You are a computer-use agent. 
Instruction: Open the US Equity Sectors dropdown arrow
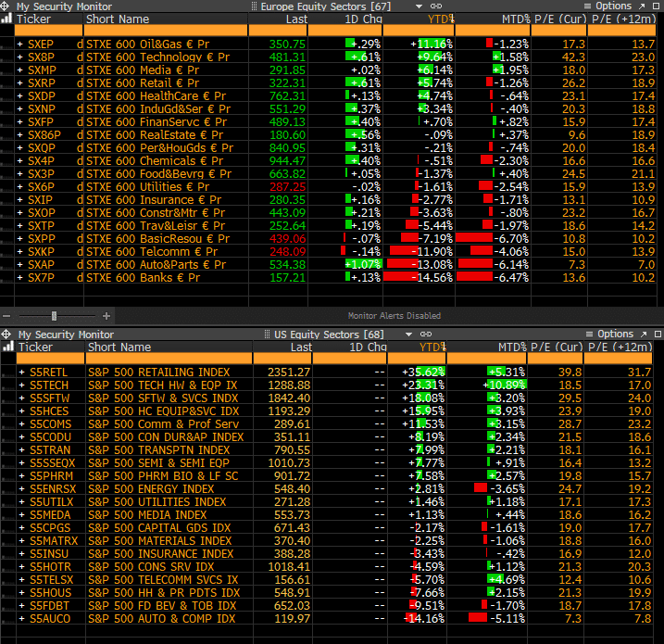pos(408,335)
